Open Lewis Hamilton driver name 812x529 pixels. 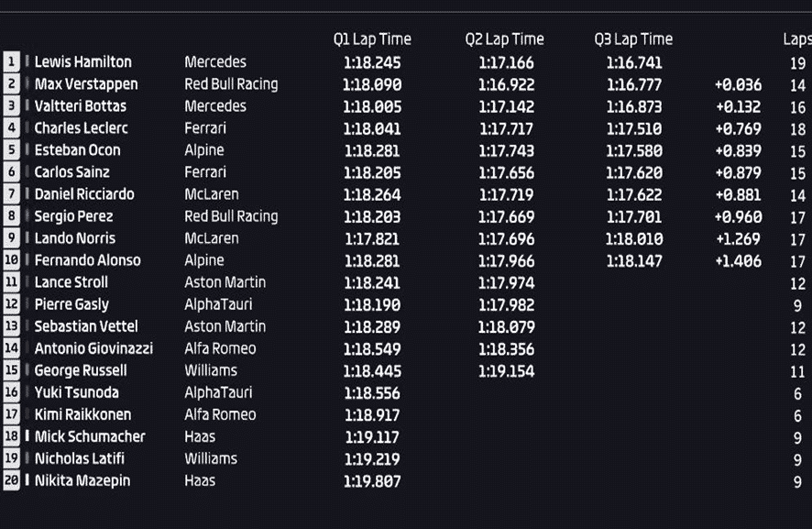tap(82, 61)
